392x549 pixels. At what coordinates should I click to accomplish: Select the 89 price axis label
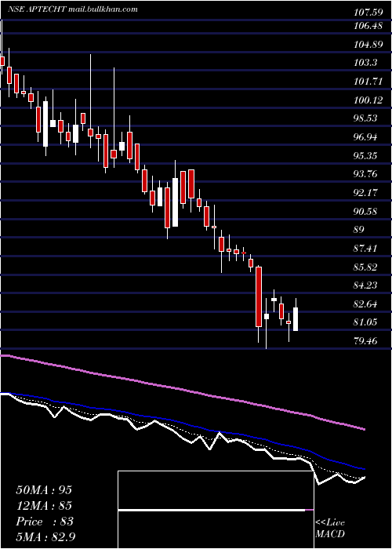pyautogui.click(x=359, y=230)
